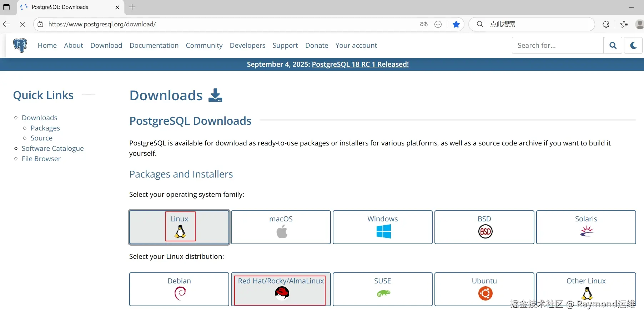Open Source in Quick Links
This screenshot has width=644, height=318.
(41, 138)
